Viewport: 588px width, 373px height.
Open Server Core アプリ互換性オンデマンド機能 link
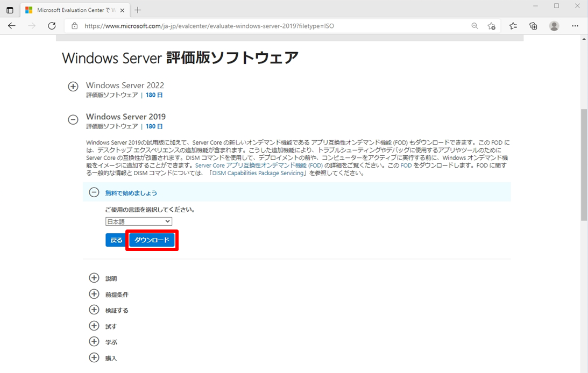[259, 165]
